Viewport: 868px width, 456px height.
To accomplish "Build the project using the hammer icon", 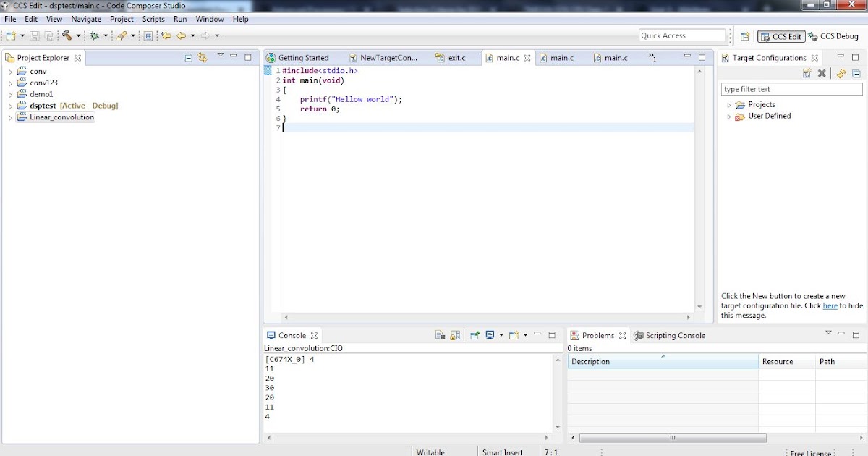I will pyautogui.click(x=66, y=35).
